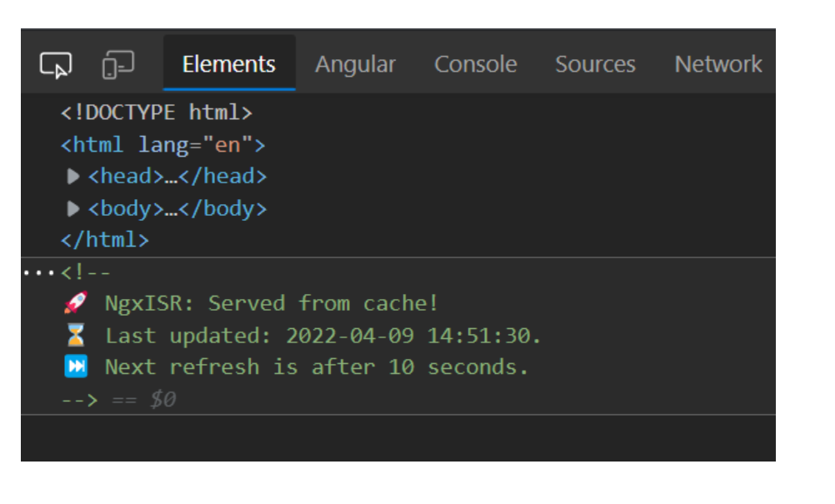835x504 pixels.
Task: Open the Angular tab
Action: pos(354,62)
